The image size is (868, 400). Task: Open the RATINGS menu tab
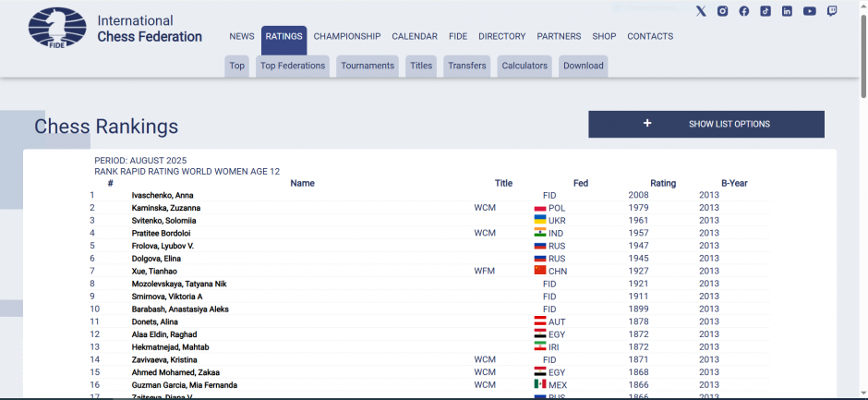(283, 37)
